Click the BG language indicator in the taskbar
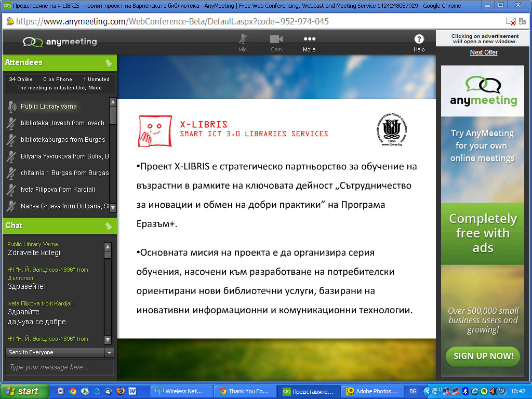The width and height of the screenshot is (532, 399). click(413, 391)
